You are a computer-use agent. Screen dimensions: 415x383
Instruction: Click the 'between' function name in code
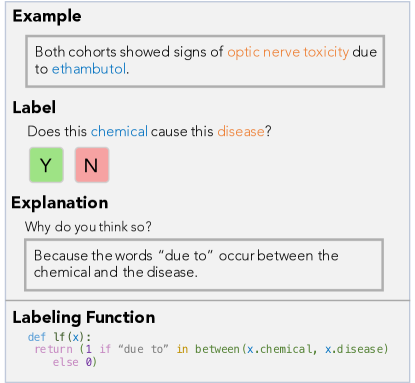(217, 349)
